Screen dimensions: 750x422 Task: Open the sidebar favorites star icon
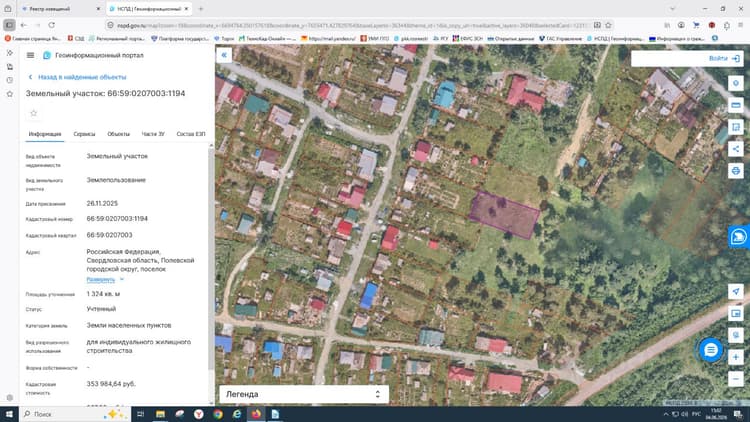click(10, 94)
